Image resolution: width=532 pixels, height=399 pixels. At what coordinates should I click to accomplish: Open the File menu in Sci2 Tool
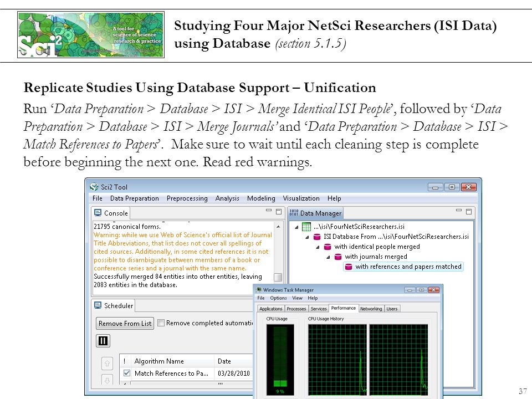98,198
